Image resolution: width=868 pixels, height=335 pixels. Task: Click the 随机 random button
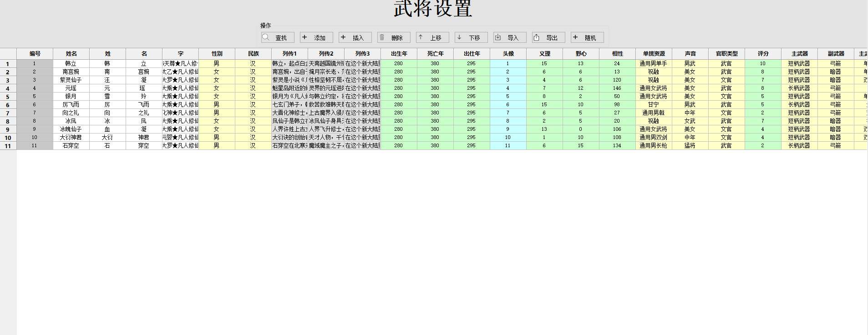[x=587, y=37]
